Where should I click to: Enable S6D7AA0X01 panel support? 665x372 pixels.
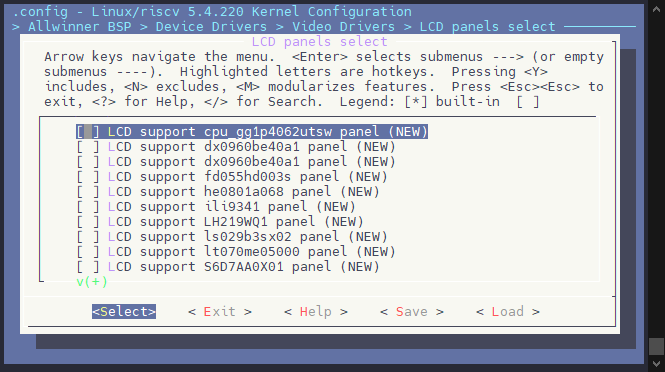click(x=88, y=267)
